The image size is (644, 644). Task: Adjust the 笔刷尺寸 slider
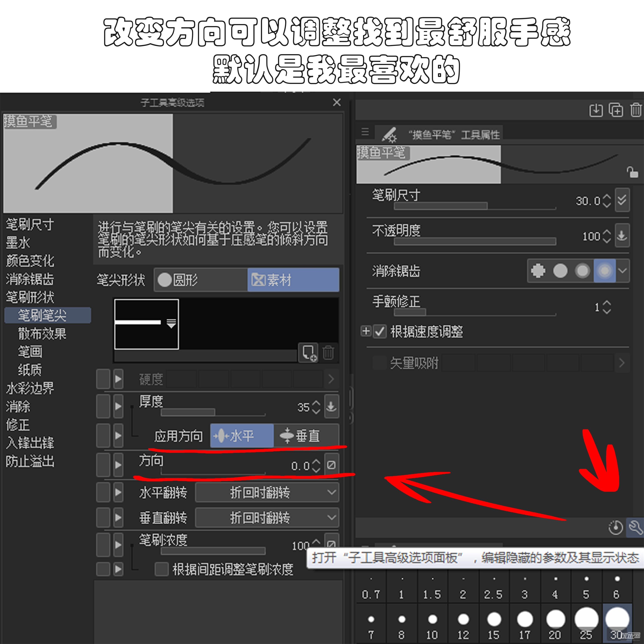click(x=475, y=206)
